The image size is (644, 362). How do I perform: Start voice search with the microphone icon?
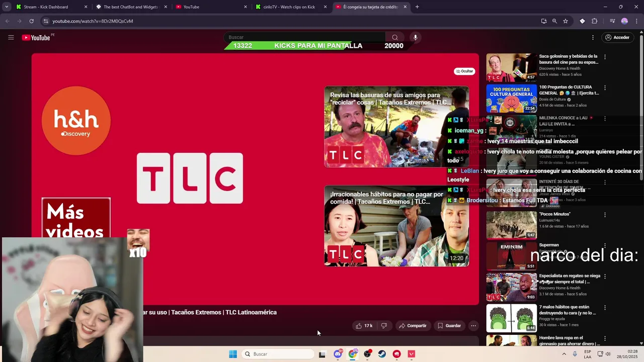coord(415,37)
